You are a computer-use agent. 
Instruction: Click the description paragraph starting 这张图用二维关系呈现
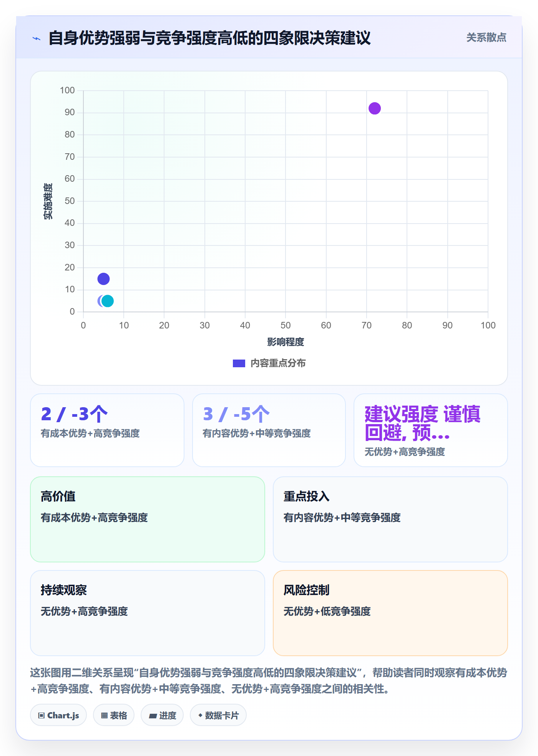tap(269, 681)
